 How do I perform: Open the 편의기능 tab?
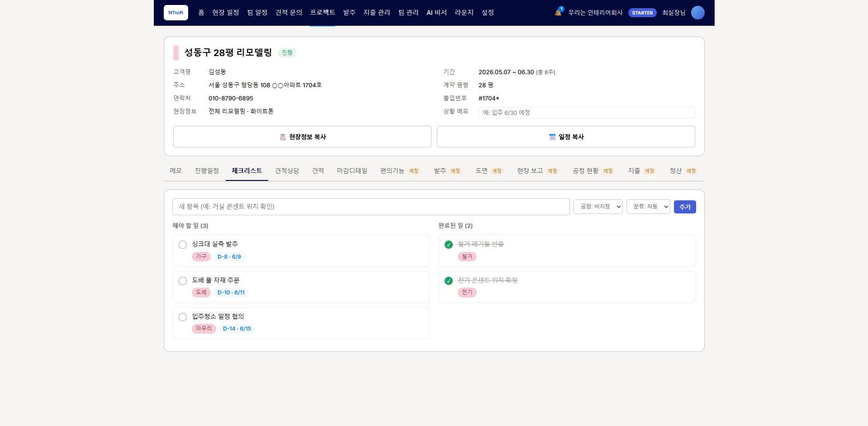[x=400, y=171]
